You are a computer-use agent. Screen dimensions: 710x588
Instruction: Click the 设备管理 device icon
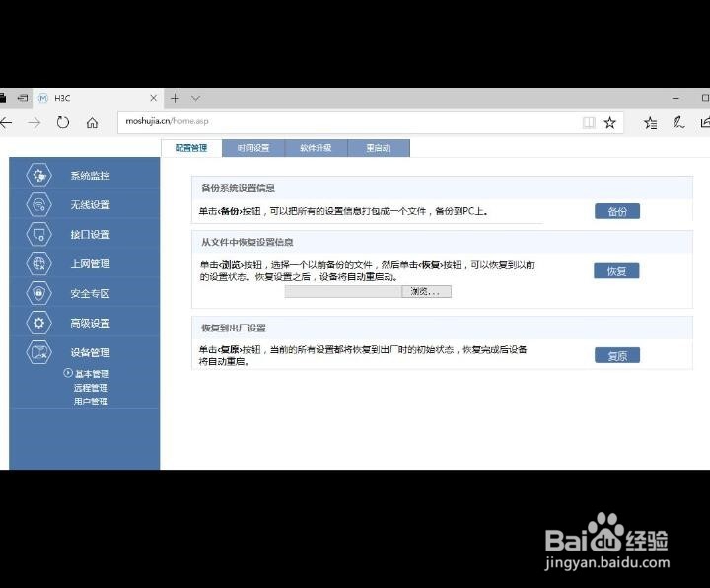coord(38,352)
